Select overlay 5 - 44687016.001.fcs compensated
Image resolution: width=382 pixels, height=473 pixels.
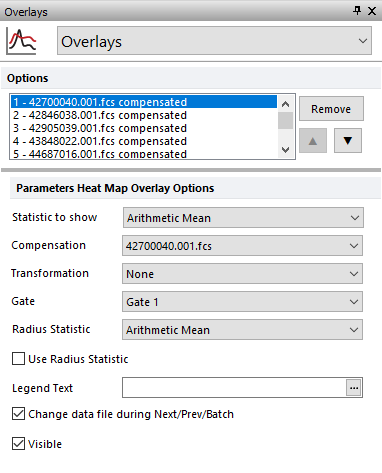click(x=144, y=153)
